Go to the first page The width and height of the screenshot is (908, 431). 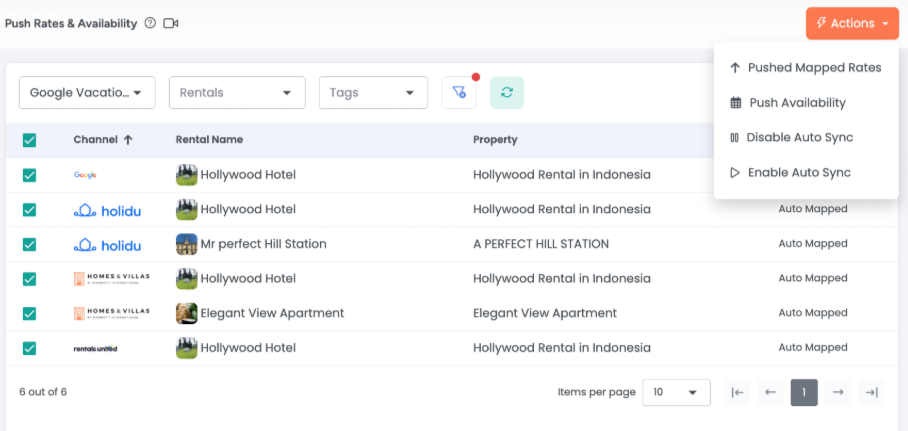click(737, 392)
